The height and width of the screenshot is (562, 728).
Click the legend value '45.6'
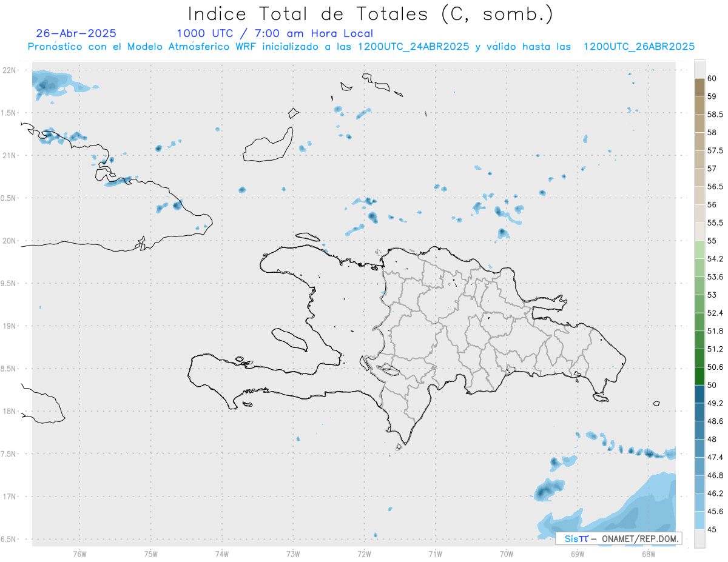point(715,511)
